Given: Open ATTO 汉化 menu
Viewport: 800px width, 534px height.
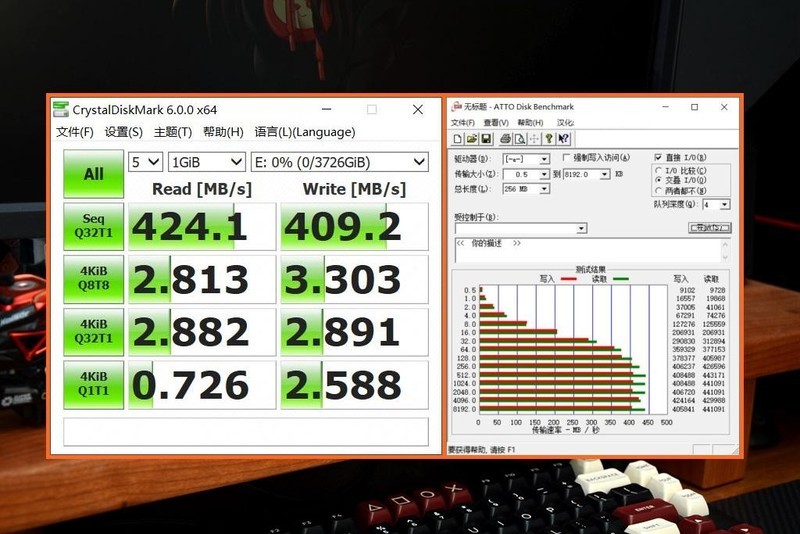Looking at the screenshot, I should pyautogui.click(x=565, y=122).
